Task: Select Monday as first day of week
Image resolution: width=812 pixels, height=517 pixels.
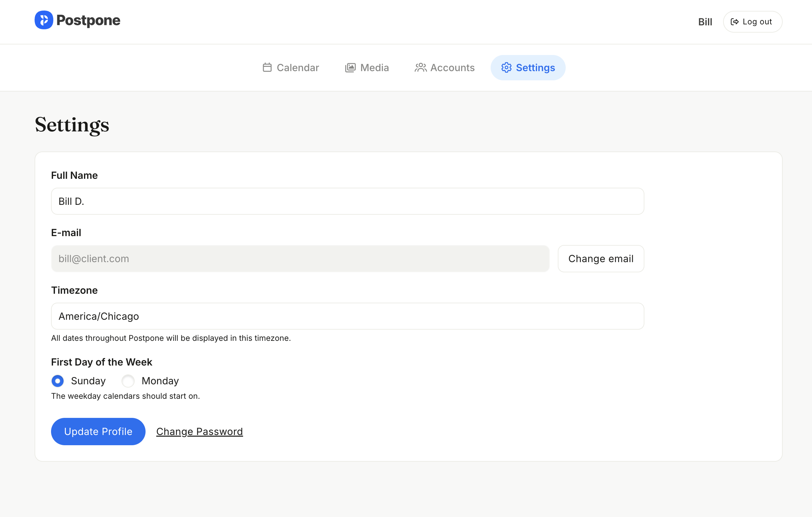Action: click(x=127, y=381)
